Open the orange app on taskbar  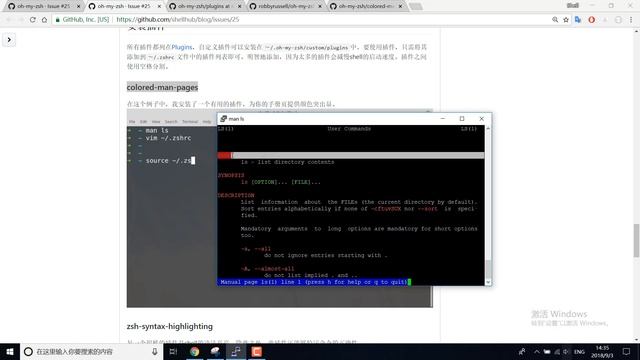point(256,351)
